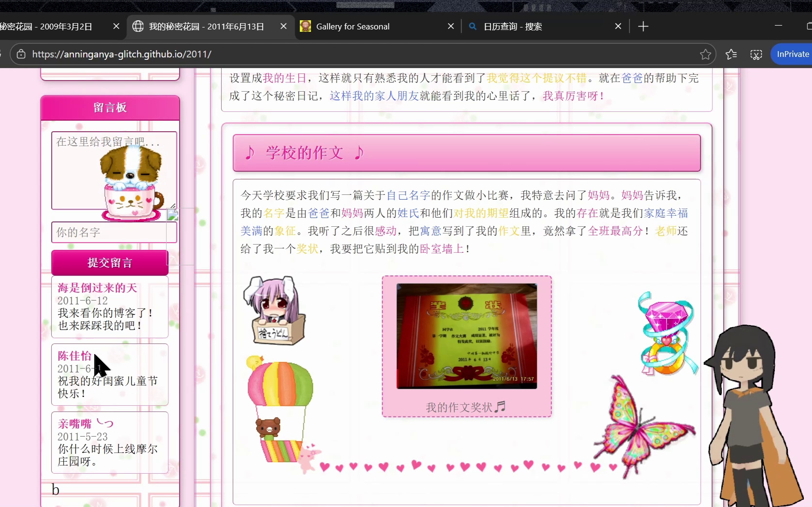Click the InPrivate profile button
The height and width of the screenshot is (507, 812).
click(792, 55)
